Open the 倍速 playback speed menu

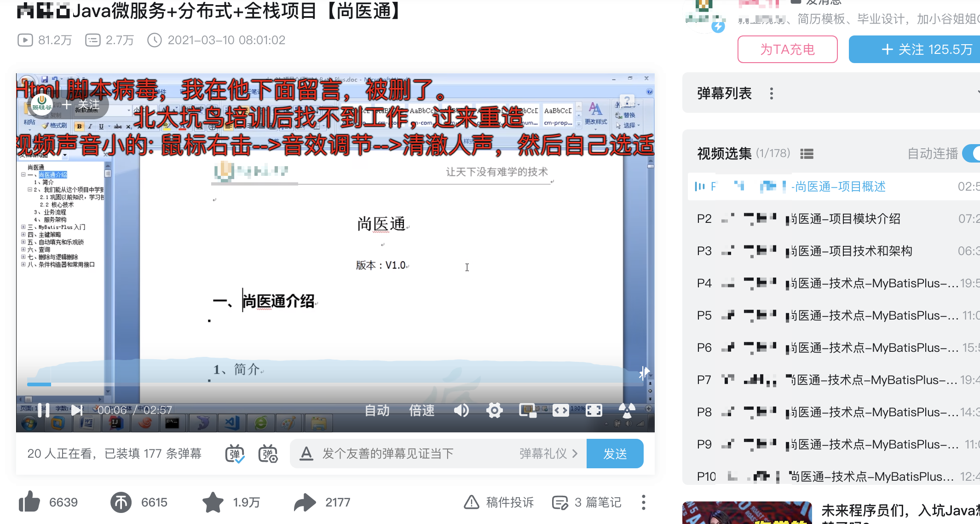pyautogui.click(x=422, y=410)
